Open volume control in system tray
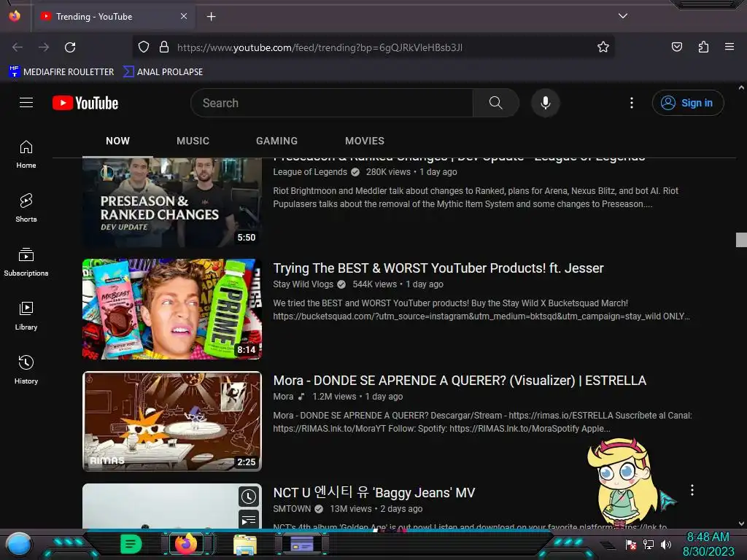The width and height of the screenshot is (747, 560). pyautogui.click(x=666, y=544)
